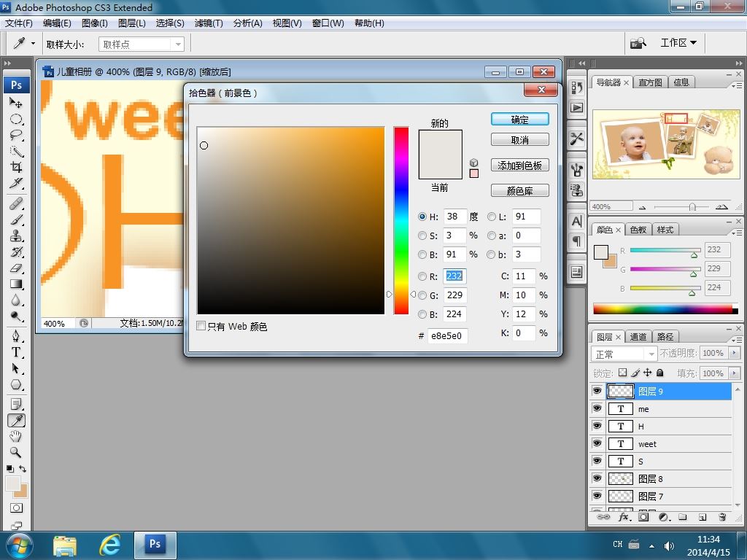Open the Color panel options menu
This screenshot has height=560, width=747.
[737, 233]
